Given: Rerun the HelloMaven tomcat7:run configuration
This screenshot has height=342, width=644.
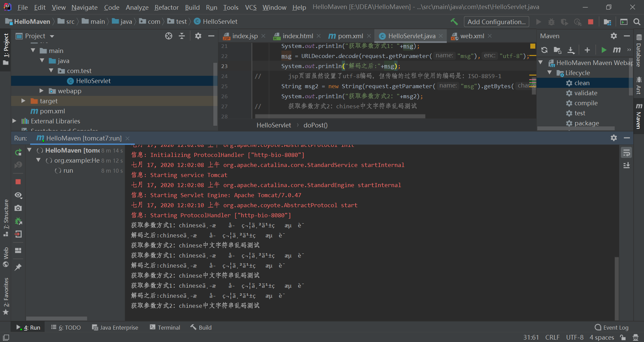Looking at the screenshot, I should (x=18, y=152).
